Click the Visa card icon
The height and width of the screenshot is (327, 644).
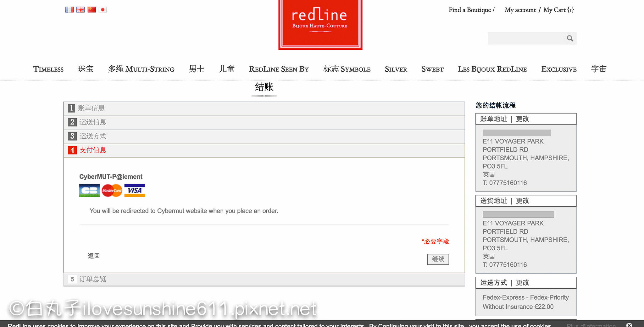[135, 191]
